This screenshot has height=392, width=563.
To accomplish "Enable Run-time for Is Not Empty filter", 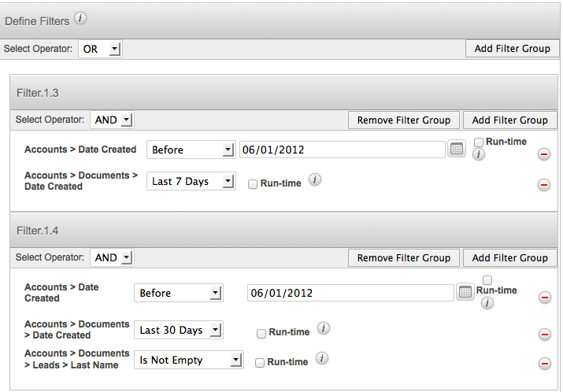I will (260, 363).
